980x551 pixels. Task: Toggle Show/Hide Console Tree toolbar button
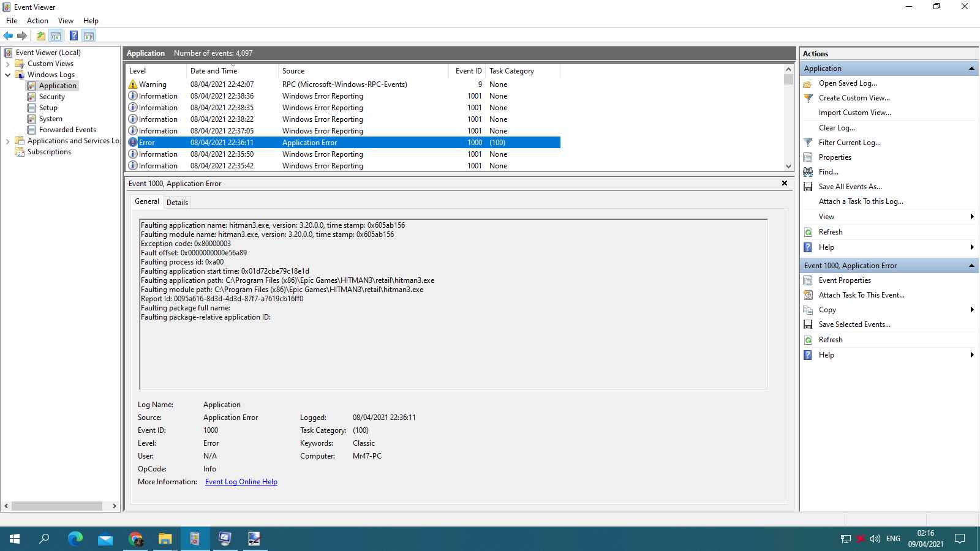click(56, 36)
